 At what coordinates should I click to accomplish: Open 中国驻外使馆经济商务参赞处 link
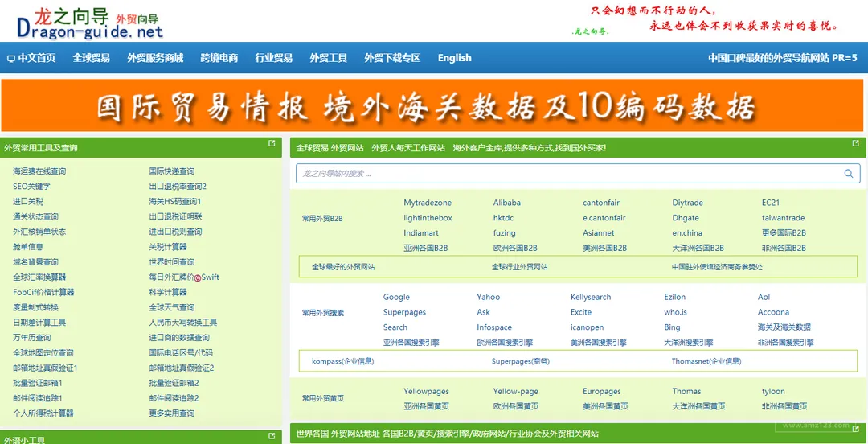[717, 266]
